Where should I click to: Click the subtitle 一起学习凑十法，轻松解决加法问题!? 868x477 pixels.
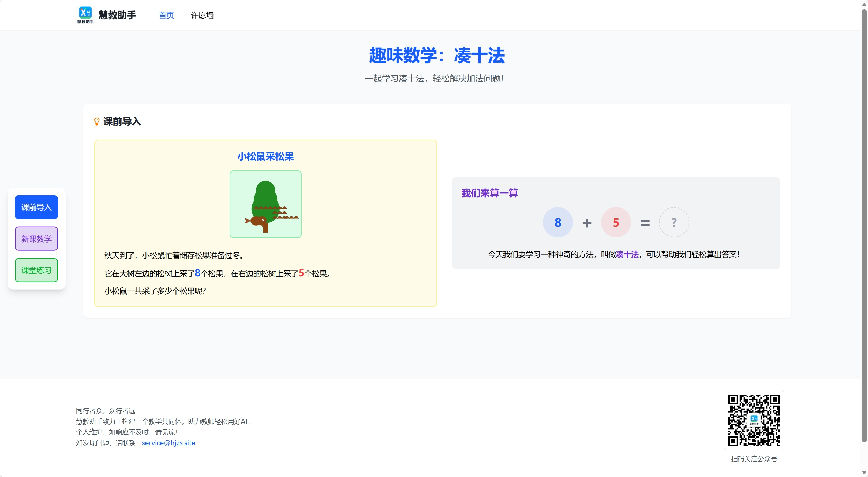[x=434, y=79]
